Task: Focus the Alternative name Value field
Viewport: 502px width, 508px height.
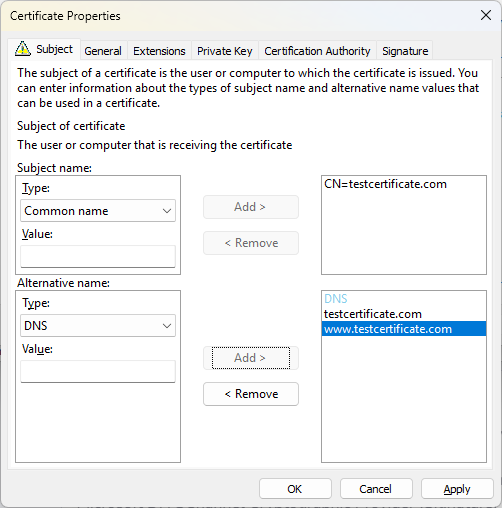Action: 98,371
